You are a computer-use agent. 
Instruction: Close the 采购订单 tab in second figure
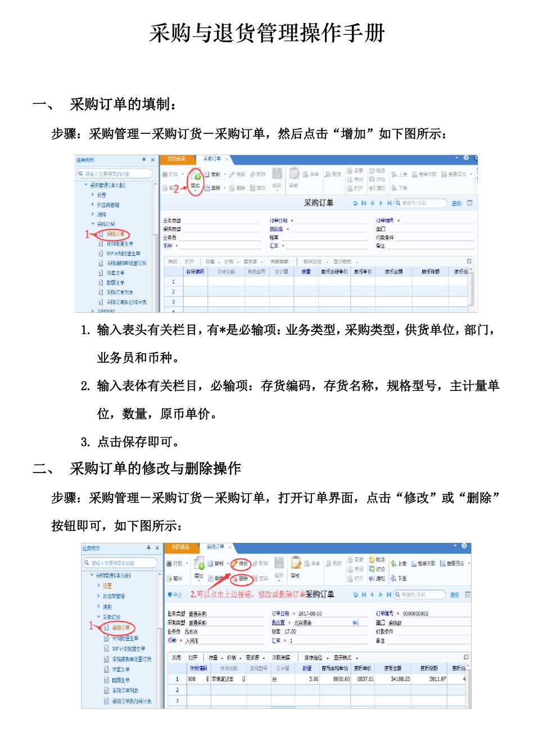230,547
